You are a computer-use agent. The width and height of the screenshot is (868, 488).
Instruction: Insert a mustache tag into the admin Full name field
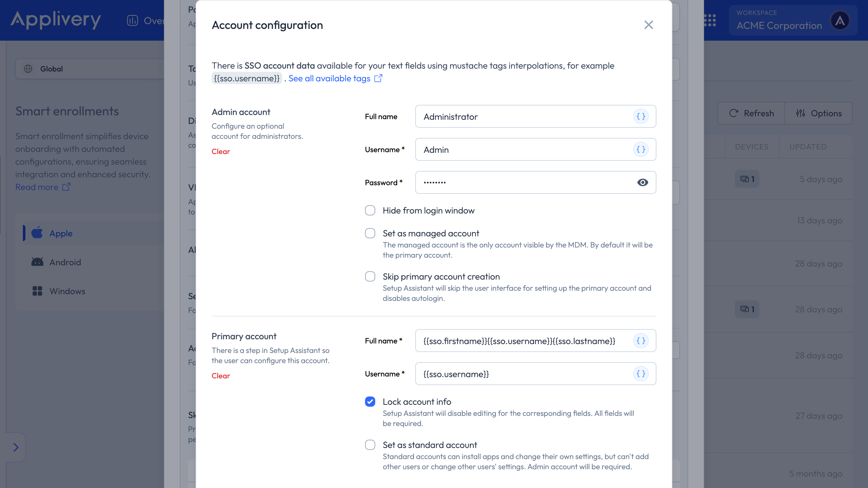click(641, 116)
